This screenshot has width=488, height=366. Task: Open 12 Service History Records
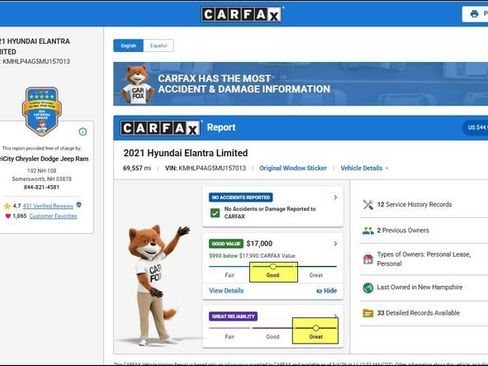[424, 204]
